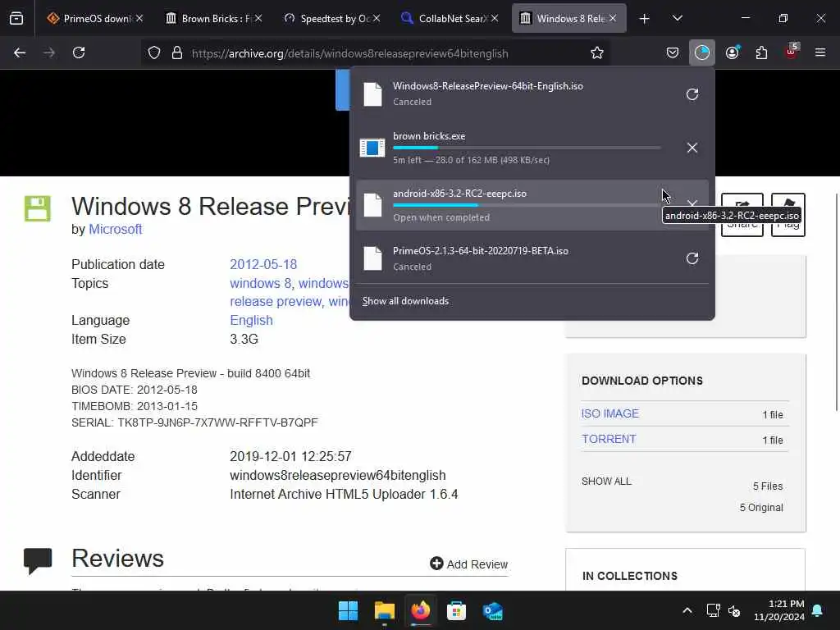Open Windows Start menu

(348, 610)
